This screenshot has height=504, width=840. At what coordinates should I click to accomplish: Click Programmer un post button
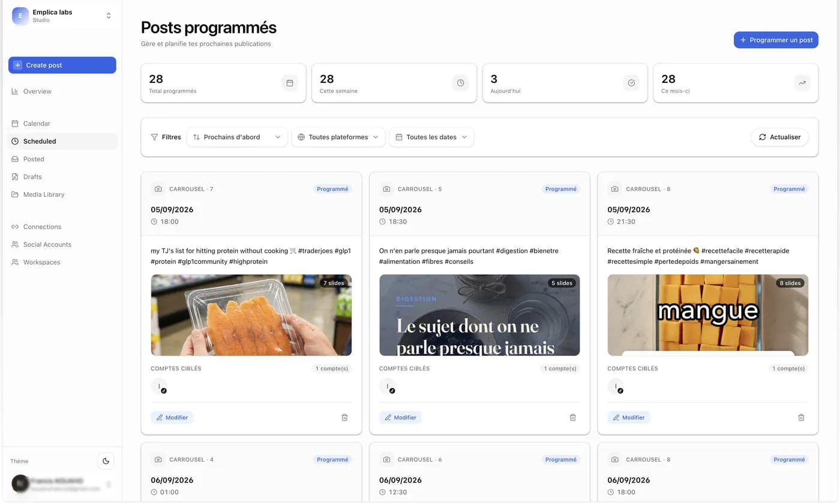tap(776, 40)
